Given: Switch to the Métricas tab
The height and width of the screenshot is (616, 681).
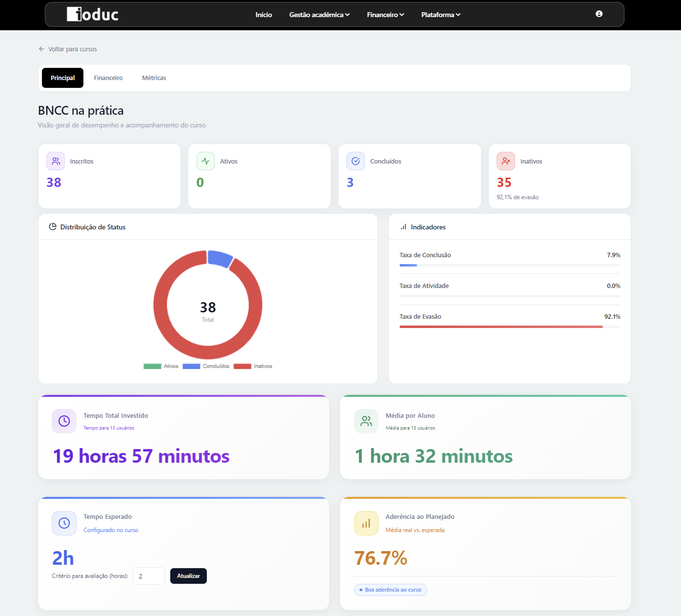Looking at the screenshot, I should click(154, 78).
